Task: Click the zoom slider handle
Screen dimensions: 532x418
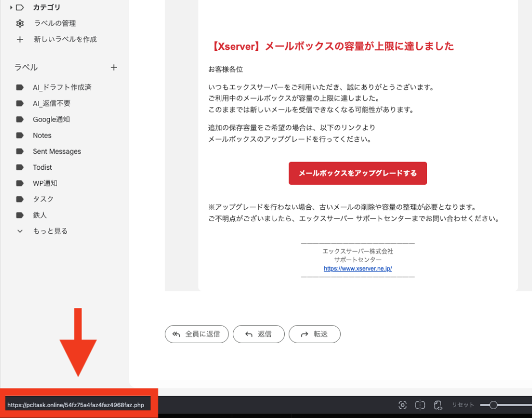Action: click(494, 405)
